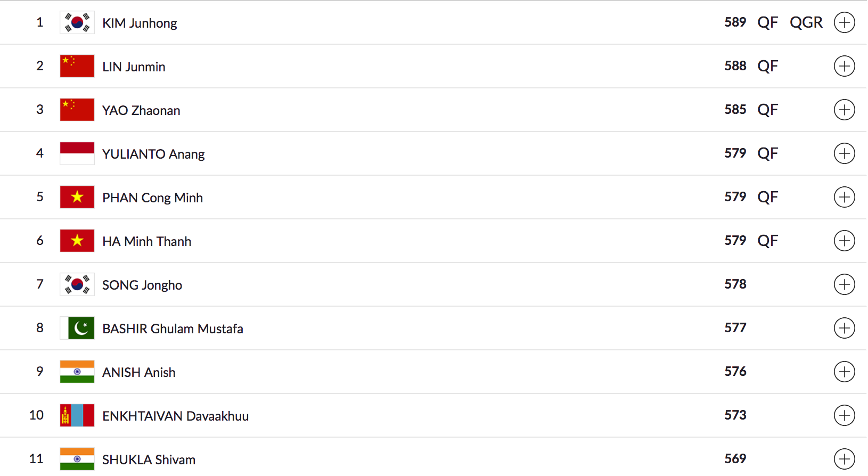Expand the HA Minh Thanh row
The width and height of the screenshot is (868, 476).
coord(844,241)
